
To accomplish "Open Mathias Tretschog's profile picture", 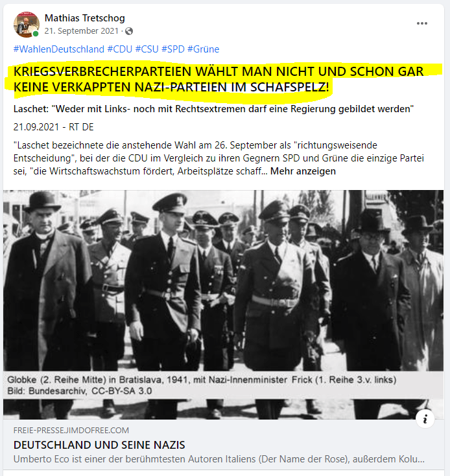I will (x=27, y=25).
